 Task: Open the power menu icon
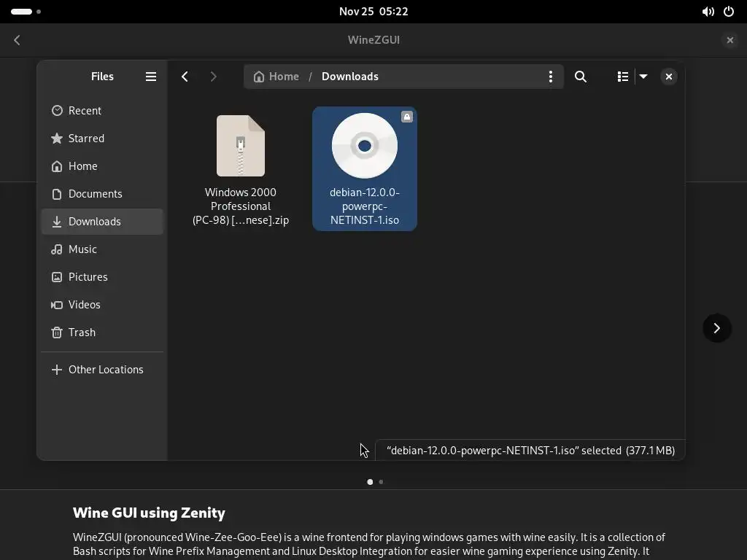click(x=729, y=12)
